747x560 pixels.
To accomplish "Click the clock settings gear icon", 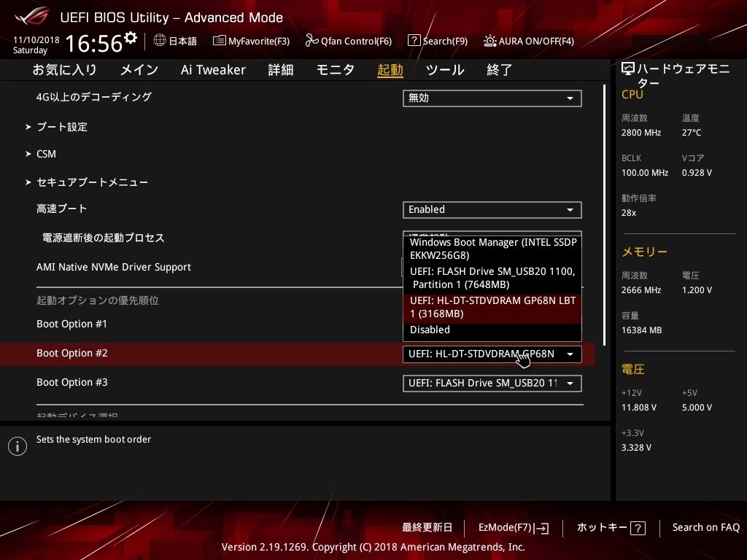I will click(x=131, y=37).
